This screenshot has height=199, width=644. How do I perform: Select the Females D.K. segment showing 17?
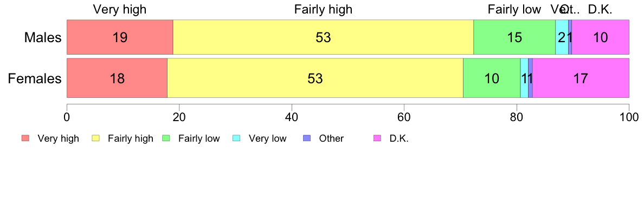(581, 78)
